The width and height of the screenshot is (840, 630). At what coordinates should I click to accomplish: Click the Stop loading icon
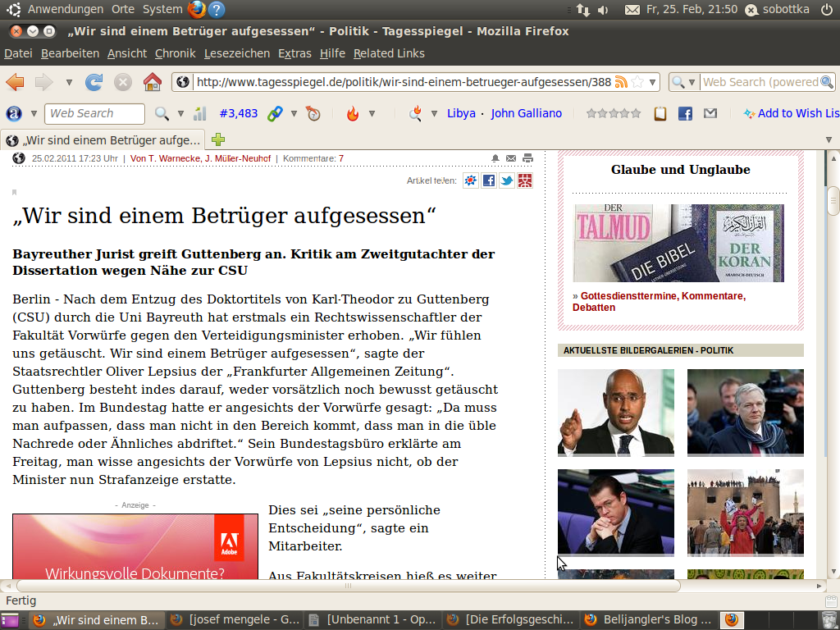(123, 82)
